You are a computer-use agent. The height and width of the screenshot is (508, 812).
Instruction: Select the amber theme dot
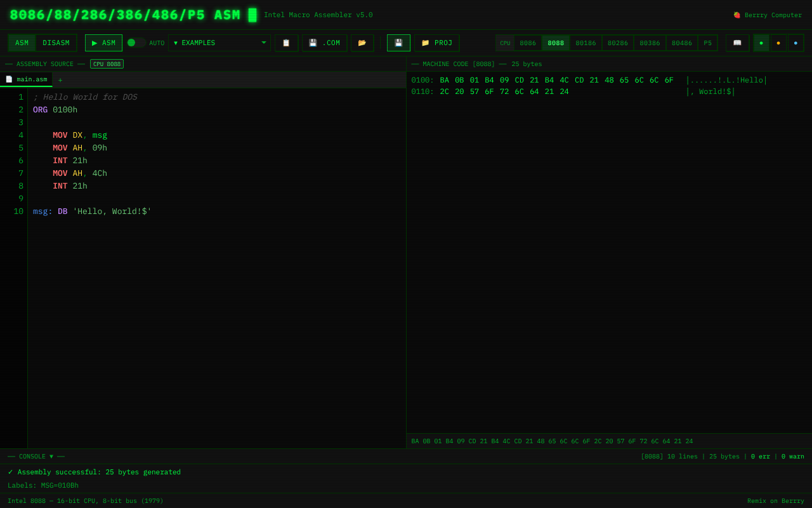coord(778,43)
